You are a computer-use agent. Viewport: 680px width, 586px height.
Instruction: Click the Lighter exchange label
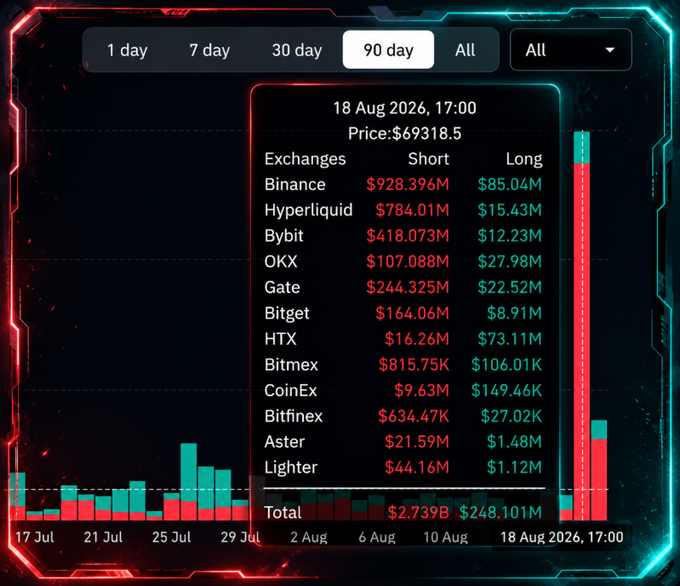coord(291,468)
